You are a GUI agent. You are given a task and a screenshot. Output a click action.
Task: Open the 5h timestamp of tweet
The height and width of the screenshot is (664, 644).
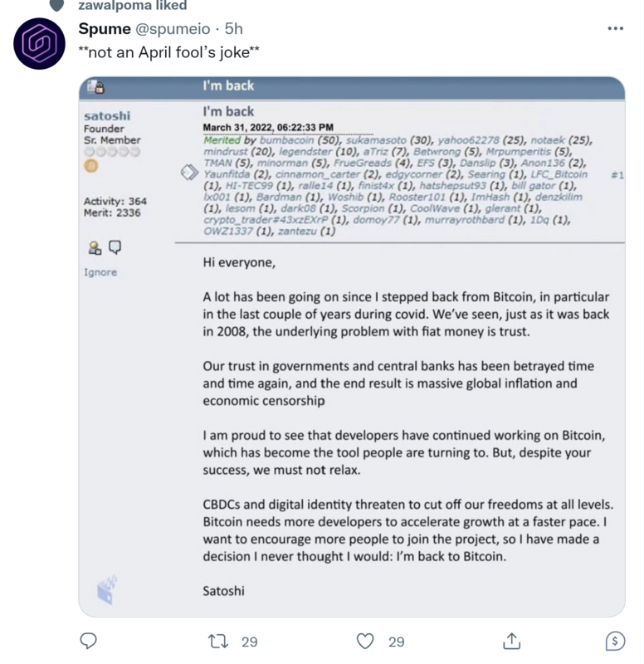[234, 29]
